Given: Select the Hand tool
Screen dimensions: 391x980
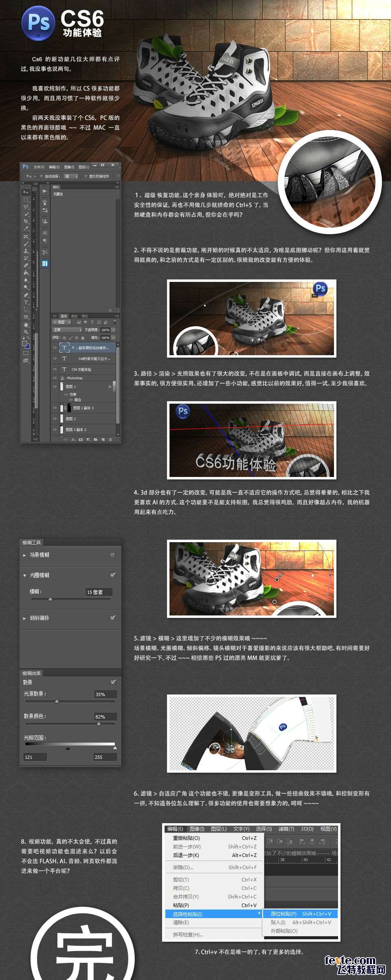Looking at the screenshot, I should [x=26, y=325].
